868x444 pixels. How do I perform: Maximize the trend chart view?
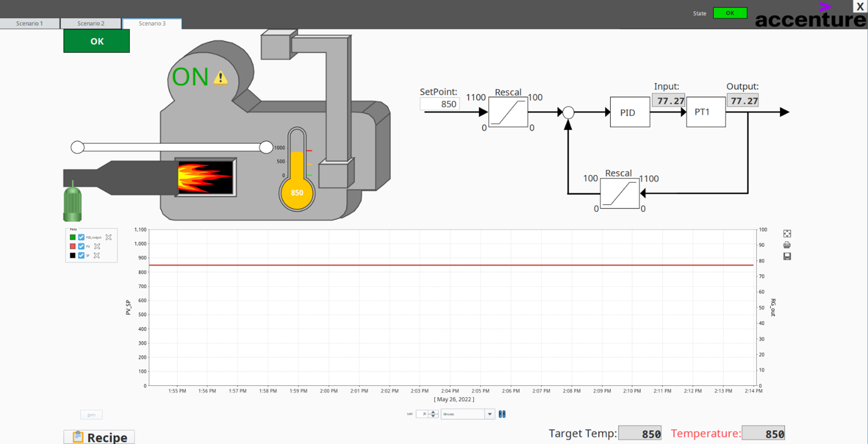pyautogui.click(x=787, y=234)
